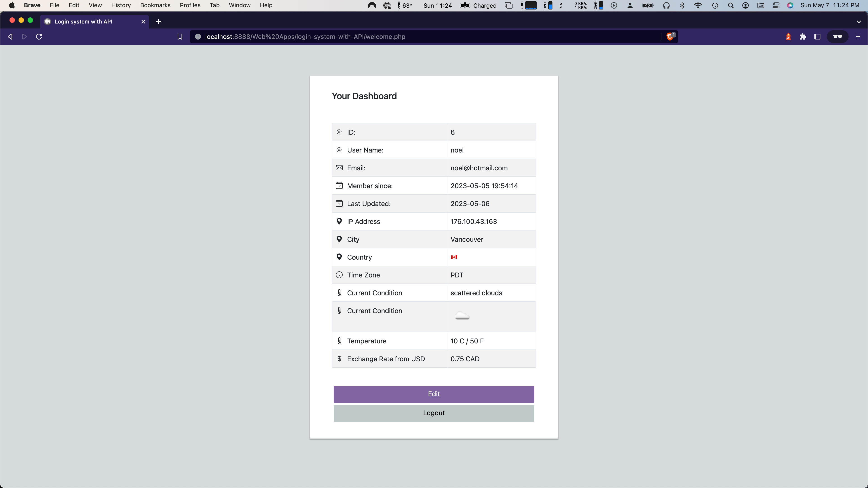This screenshot has width=868, height=488.
Task: Click the Logout button
Action: click(x=433, y=413)
